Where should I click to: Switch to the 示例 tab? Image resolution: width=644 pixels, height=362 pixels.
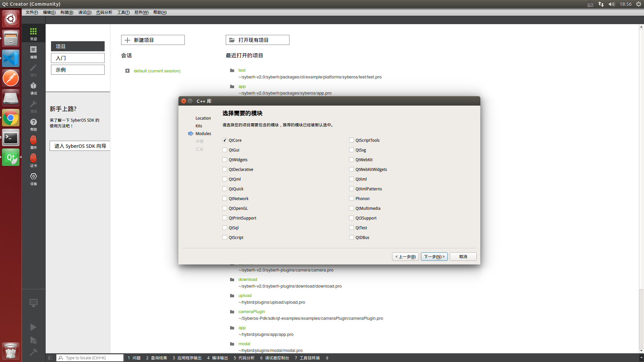point(78,70)
